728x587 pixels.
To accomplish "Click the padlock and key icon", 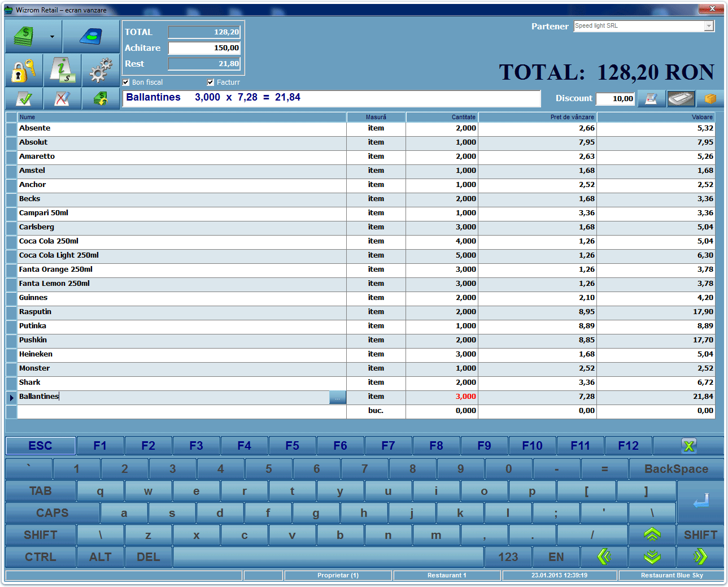I will tap(24, 71).
